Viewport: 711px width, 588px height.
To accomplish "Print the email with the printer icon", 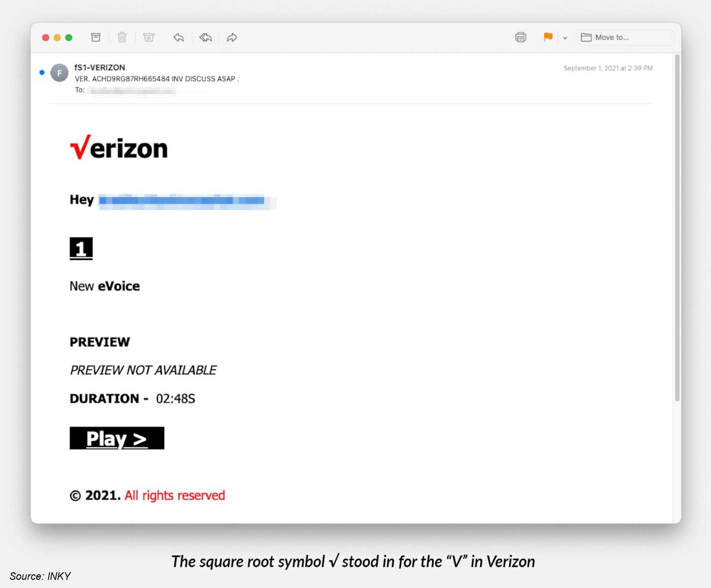I will pyautogui.click(x=521, y=37).
